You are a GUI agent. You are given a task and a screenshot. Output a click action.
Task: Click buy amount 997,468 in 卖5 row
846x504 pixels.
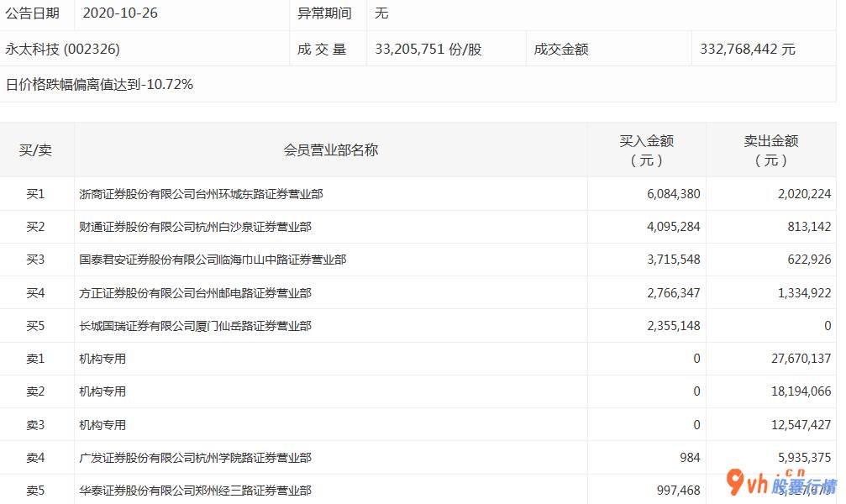pos(678,491)
